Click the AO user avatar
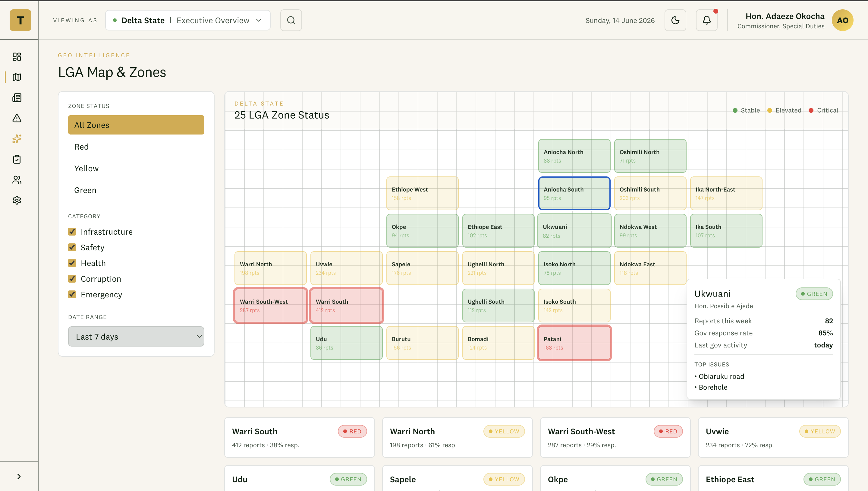The image size is (868, 491). coord(842,20)
